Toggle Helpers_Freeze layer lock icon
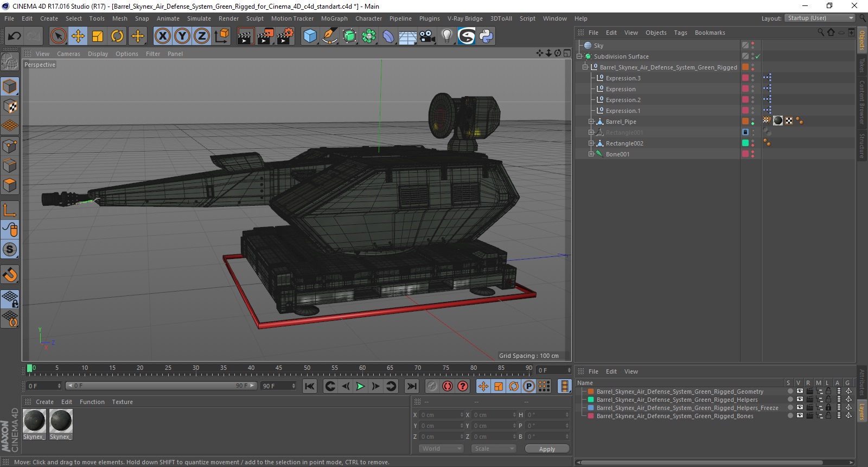 (828, 408)
